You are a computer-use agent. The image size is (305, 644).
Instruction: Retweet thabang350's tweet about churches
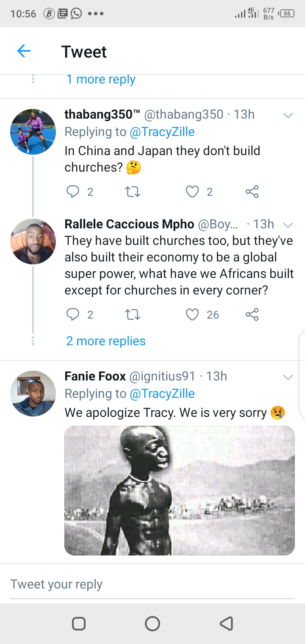click(133, 192)
